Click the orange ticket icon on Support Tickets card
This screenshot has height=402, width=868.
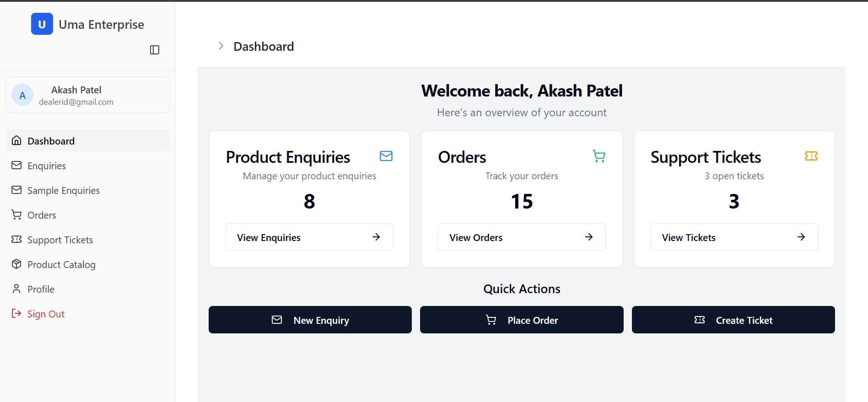point(811,156)
